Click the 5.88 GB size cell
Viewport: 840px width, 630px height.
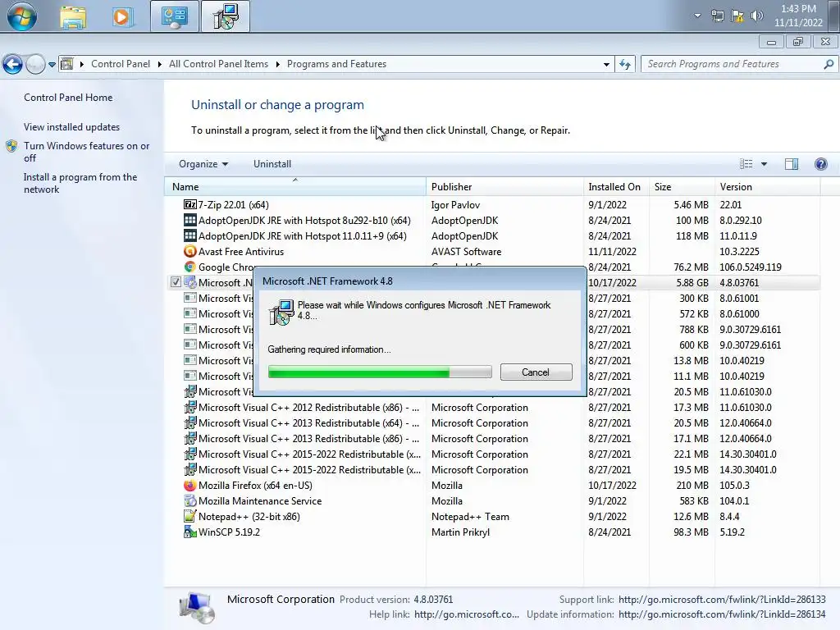[692, 282]
